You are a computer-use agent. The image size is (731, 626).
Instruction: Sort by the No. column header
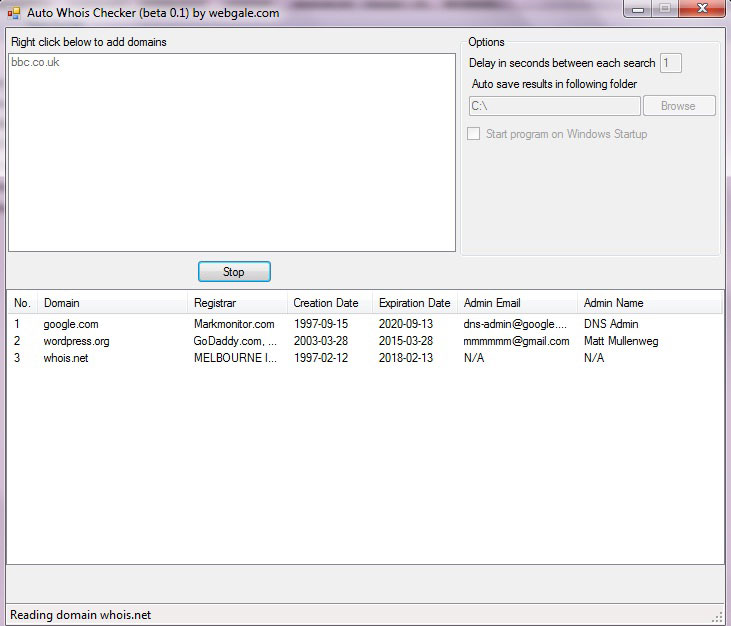coord(22,303)
